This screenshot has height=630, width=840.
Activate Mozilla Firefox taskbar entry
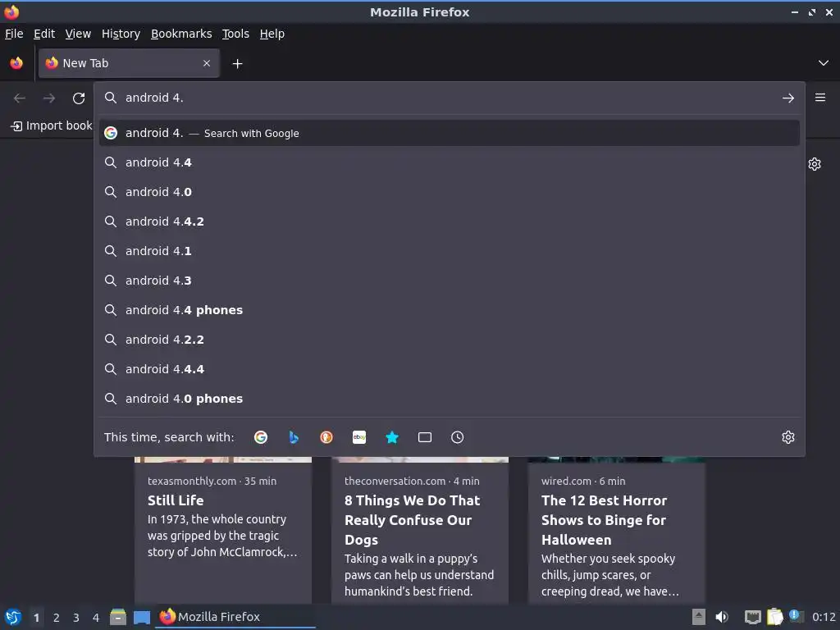click(235, 617)
